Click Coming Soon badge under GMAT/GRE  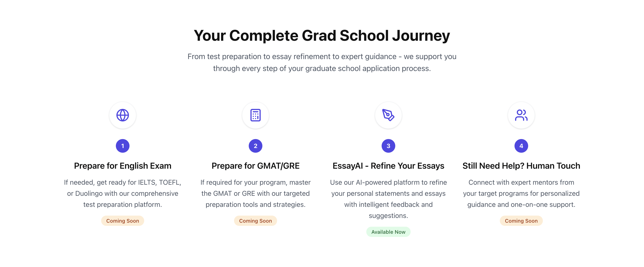[256, 221]
